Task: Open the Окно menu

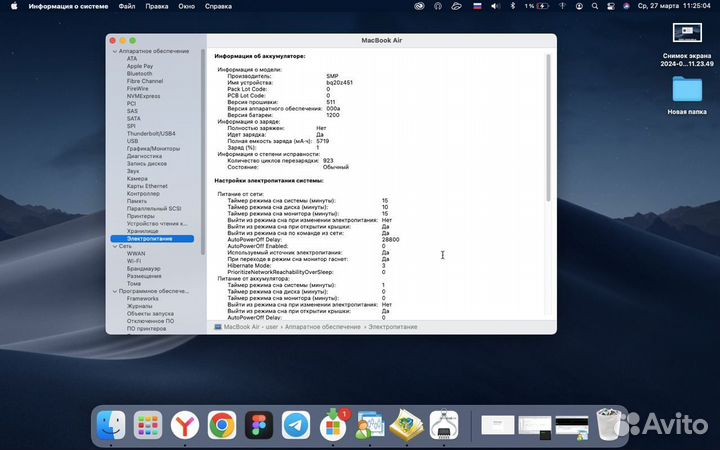Action: [186, 6]
